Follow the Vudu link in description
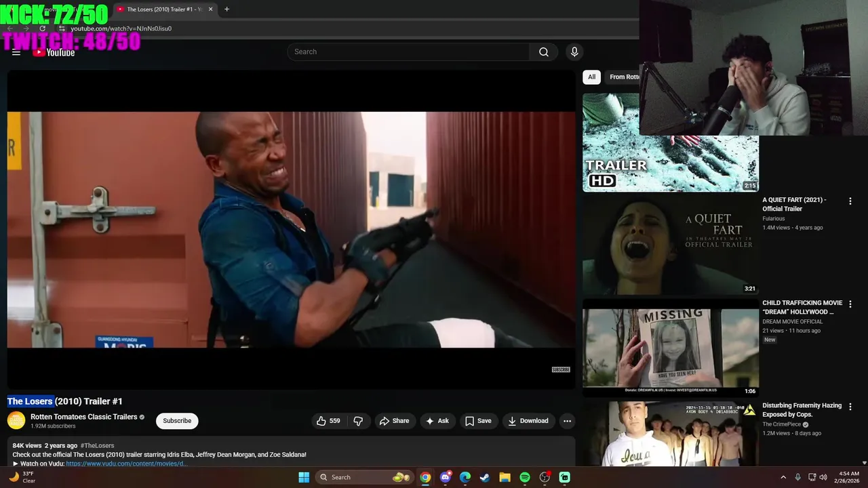868x488 pixels. [x=126, y=464]
